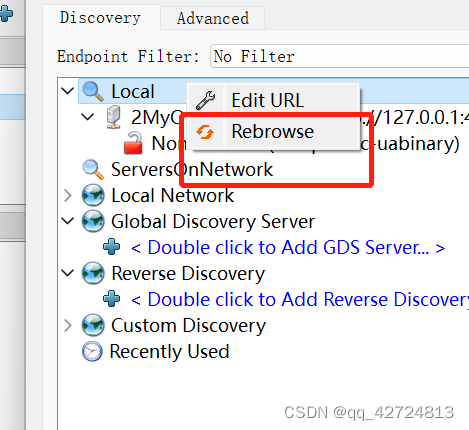This screenshot has width=469, height=430.
Task: Select Global Discovery Server tree item
Action: tap(213, 221)
